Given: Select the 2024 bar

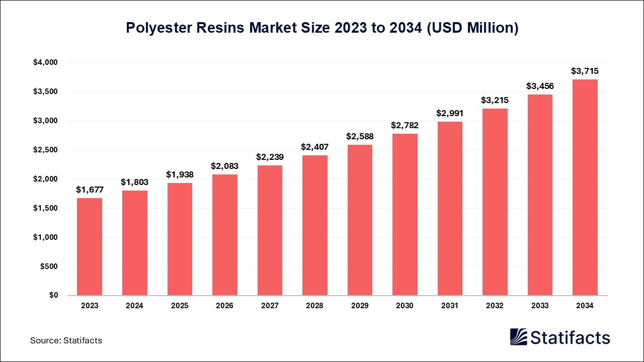Looking at the screenshot, I should tap(134, 243).
